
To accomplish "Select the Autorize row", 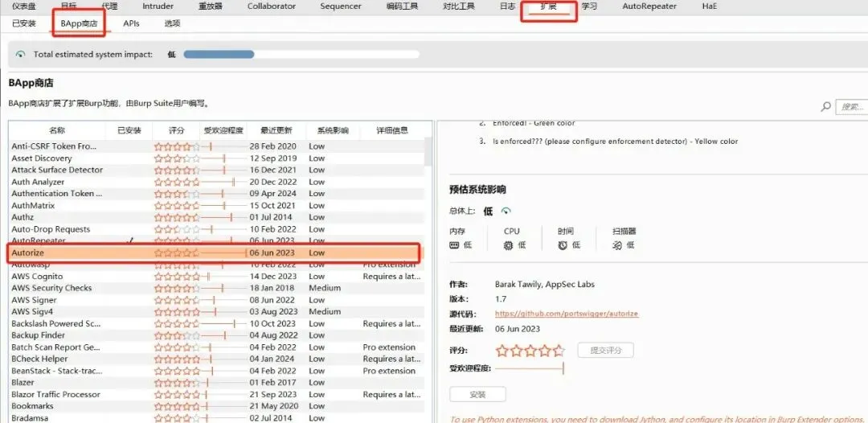I will 215,253.
